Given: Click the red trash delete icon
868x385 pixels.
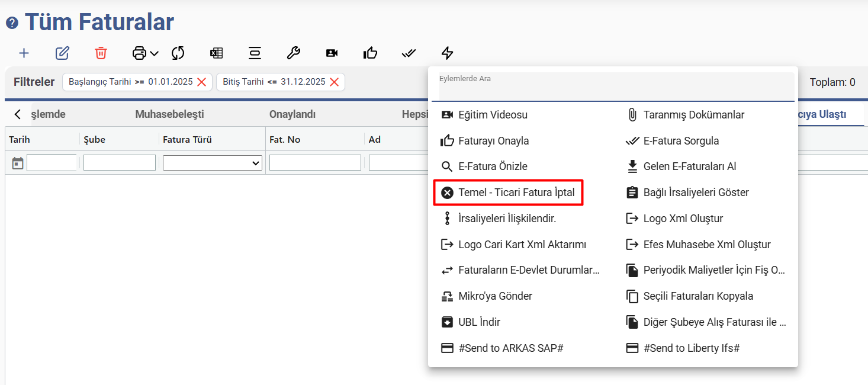Looking at the screenshot, I should [101, 53].
